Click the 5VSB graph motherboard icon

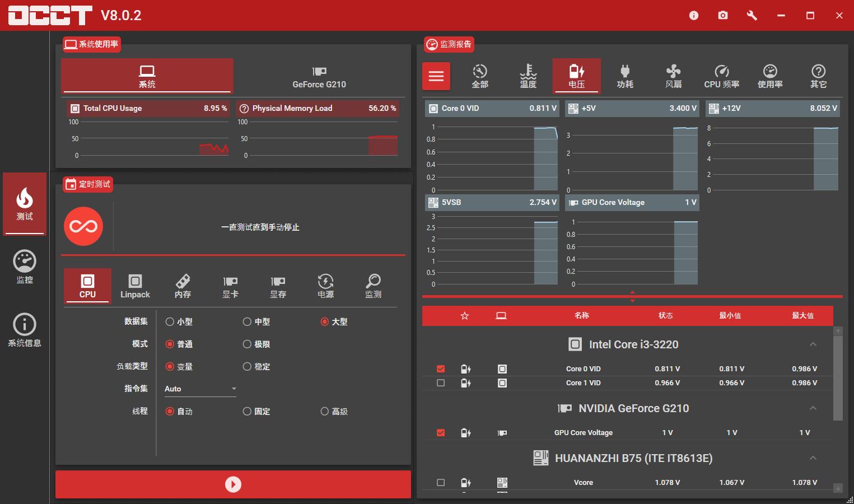pos(433,202)
